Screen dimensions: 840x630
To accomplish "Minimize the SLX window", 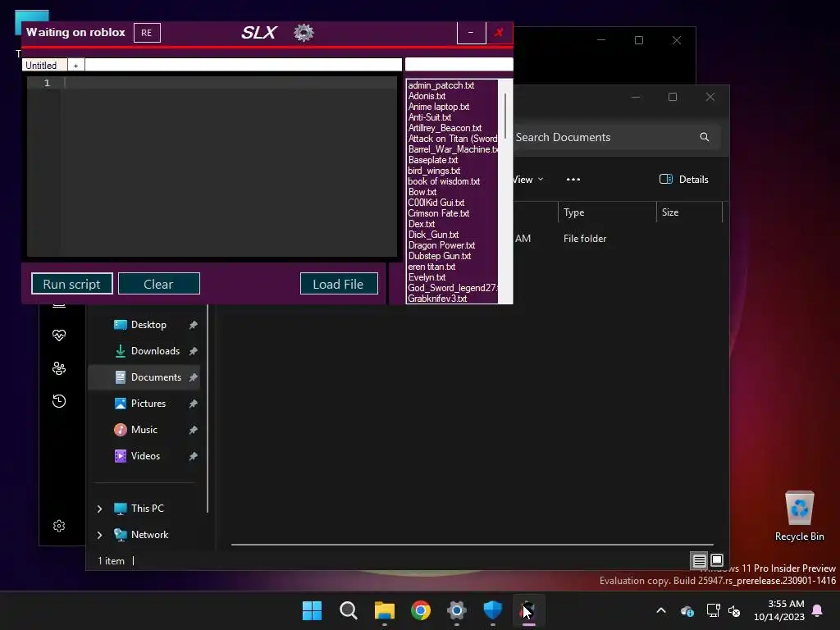I will [471, 33].
